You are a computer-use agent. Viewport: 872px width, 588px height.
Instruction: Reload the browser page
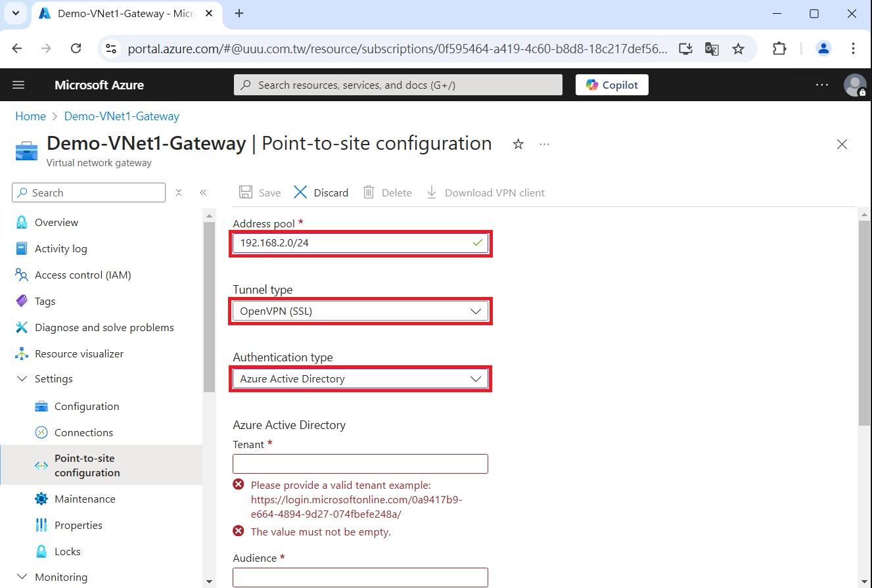coord(76,49)
